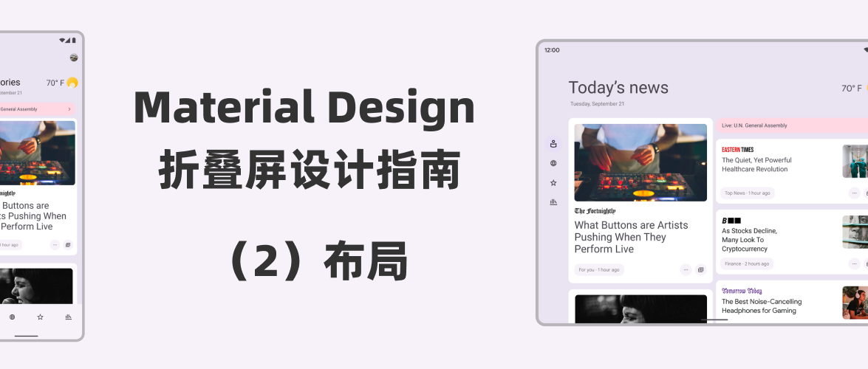The image size is (868, 369).
Task: Click the phone 70° F temperature
Action: 55,83
